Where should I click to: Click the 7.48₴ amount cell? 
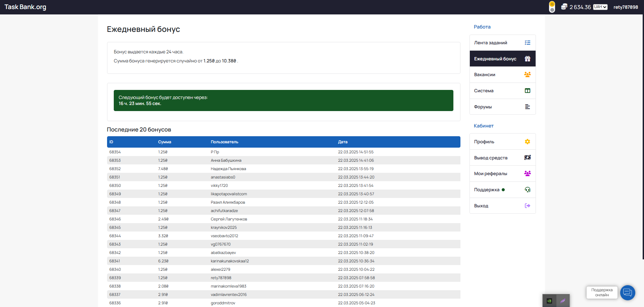[x=163, y=169]
